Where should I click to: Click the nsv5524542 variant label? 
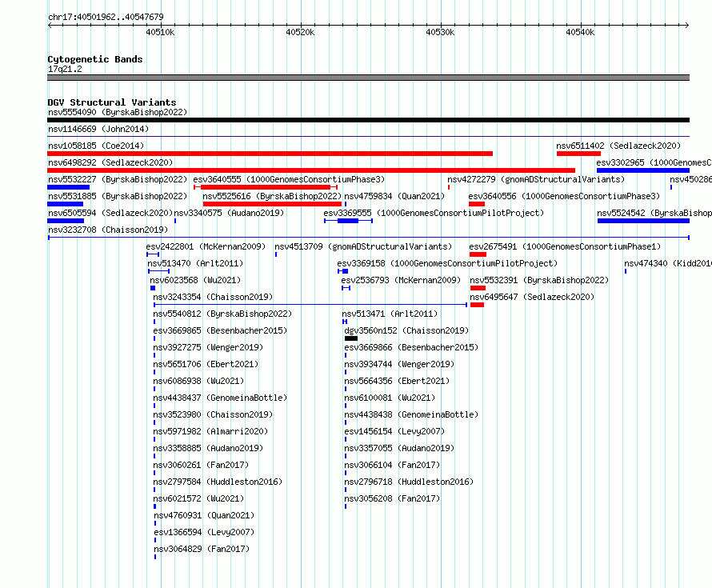pos(654,213)
